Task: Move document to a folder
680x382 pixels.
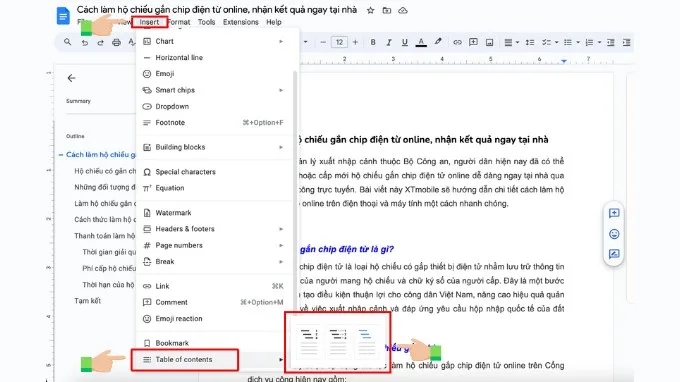Action: pos(386,10)
